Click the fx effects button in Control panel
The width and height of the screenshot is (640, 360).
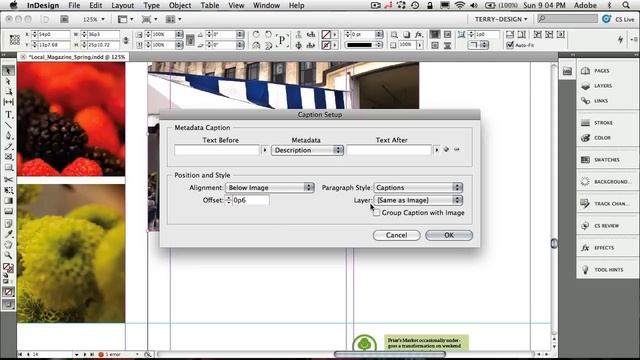pos(419,35)
